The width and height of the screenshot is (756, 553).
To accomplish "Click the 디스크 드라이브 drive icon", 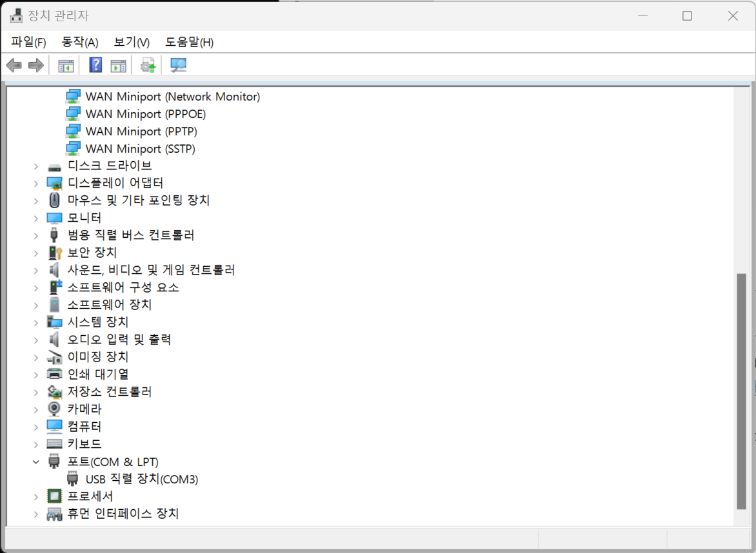I will (54, 167).
